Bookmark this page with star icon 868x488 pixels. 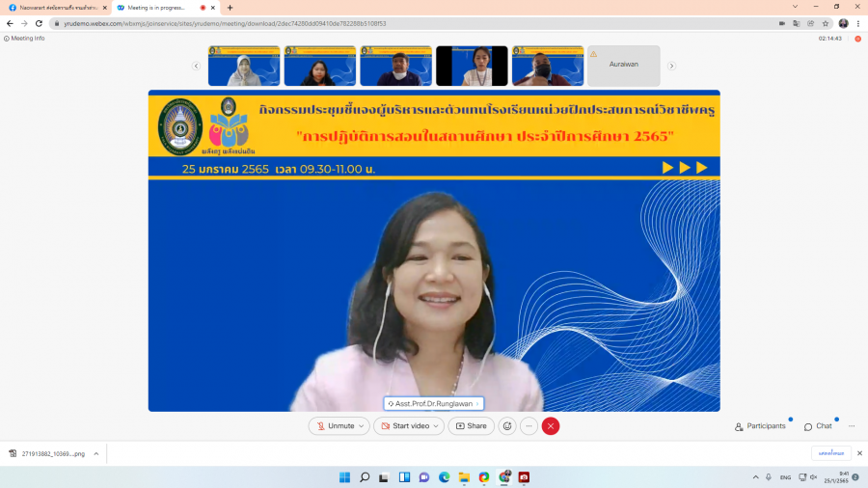pos(826,23)
